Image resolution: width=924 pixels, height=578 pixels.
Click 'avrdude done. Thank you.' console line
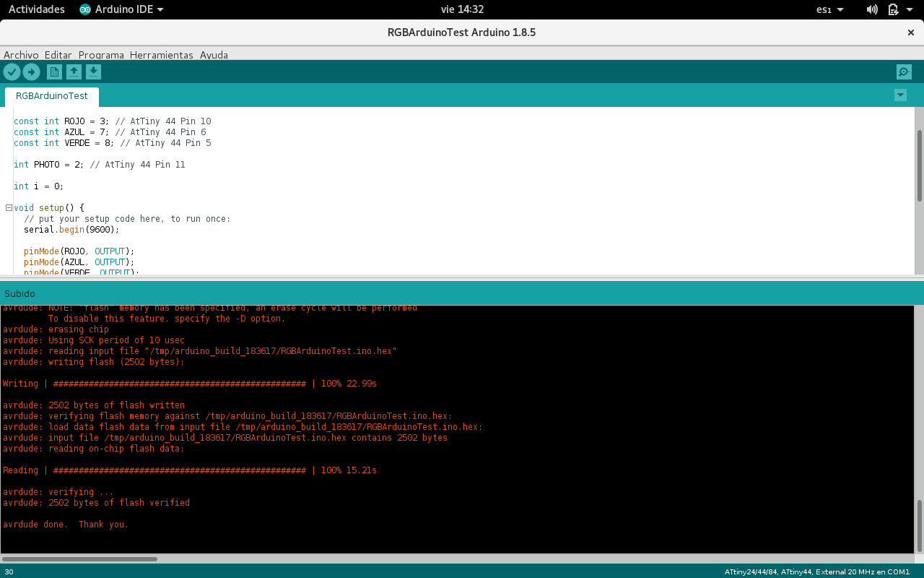65,525
